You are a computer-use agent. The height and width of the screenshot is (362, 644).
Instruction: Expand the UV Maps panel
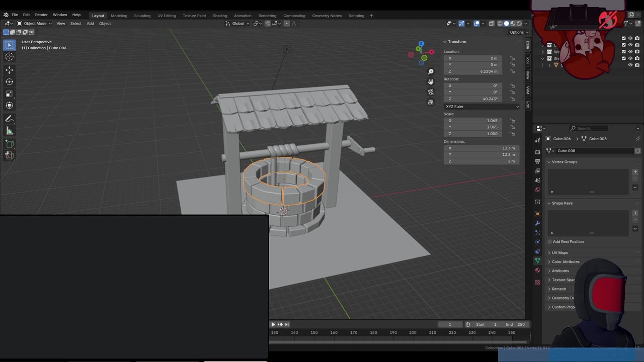click(x=549, y=252)
